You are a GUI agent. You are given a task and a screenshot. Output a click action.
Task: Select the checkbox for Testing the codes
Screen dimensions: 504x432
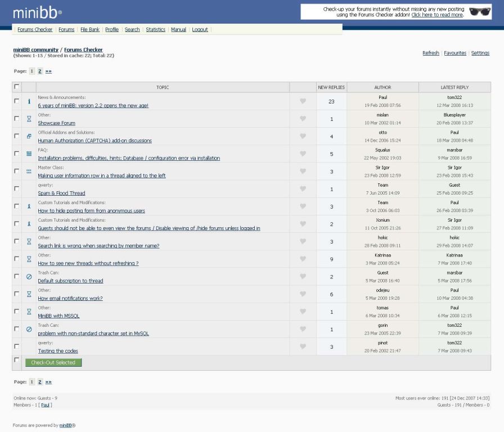(x=17, y=346)
